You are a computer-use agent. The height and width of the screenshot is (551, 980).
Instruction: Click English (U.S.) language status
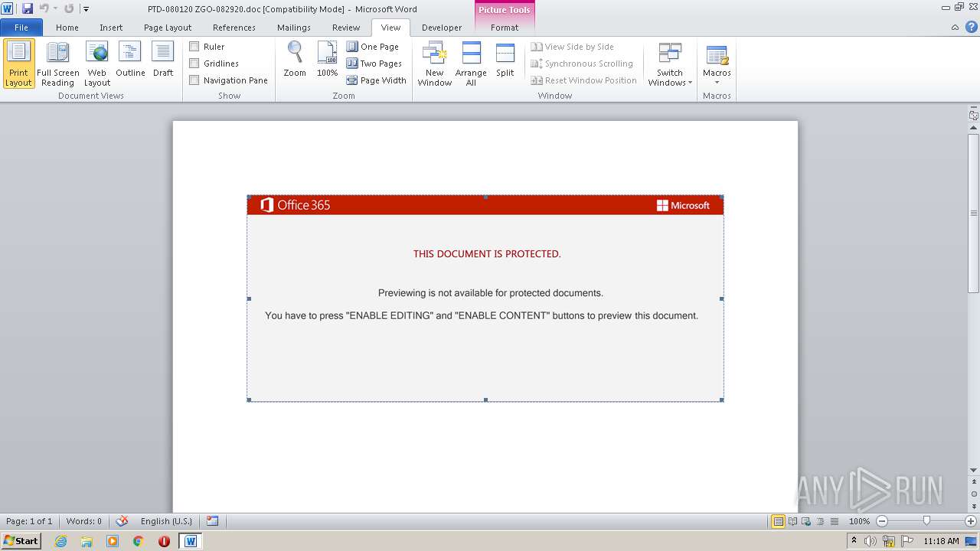(166, 521)
